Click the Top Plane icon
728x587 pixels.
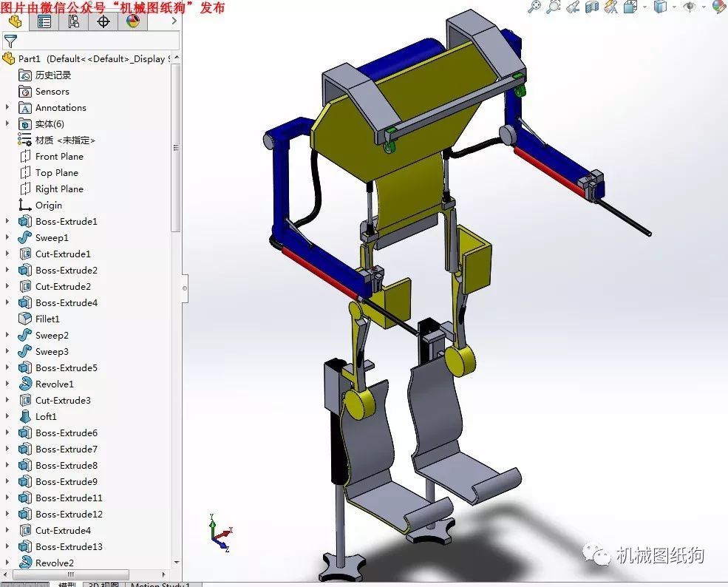[x=24, y=173]
